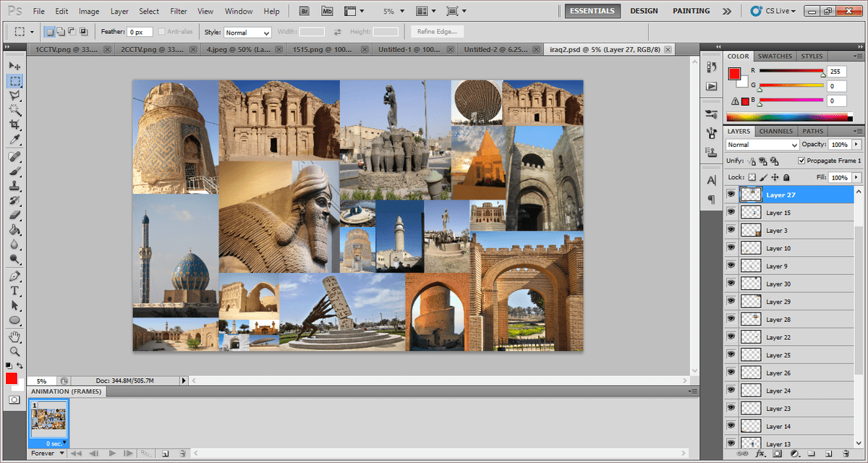Switch to the Channels tab

pos(776,132)
